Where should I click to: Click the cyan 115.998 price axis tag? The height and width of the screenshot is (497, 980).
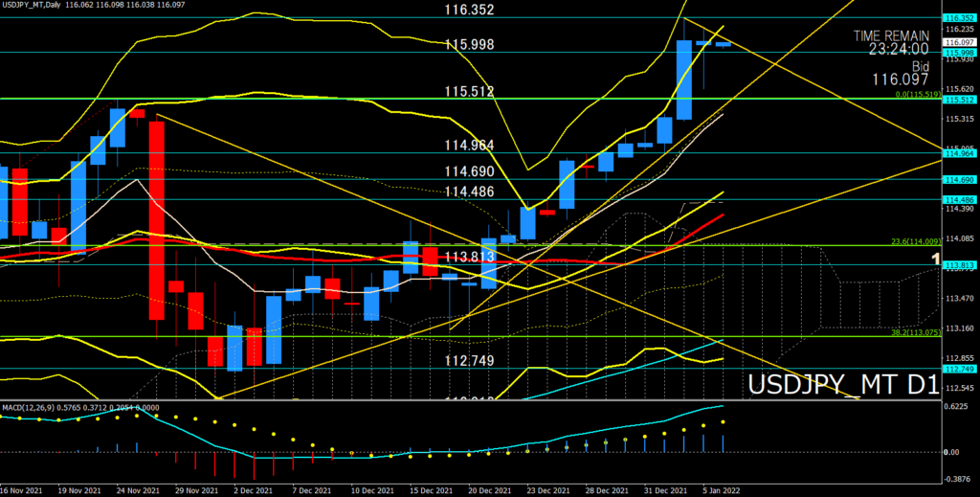click(x=960, y=53)
